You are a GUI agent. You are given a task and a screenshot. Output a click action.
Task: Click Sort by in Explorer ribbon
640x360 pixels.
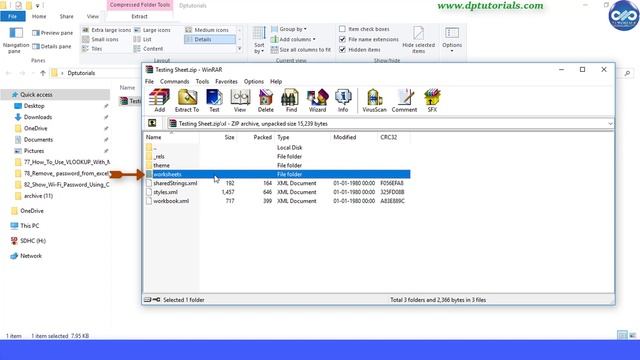259,40
